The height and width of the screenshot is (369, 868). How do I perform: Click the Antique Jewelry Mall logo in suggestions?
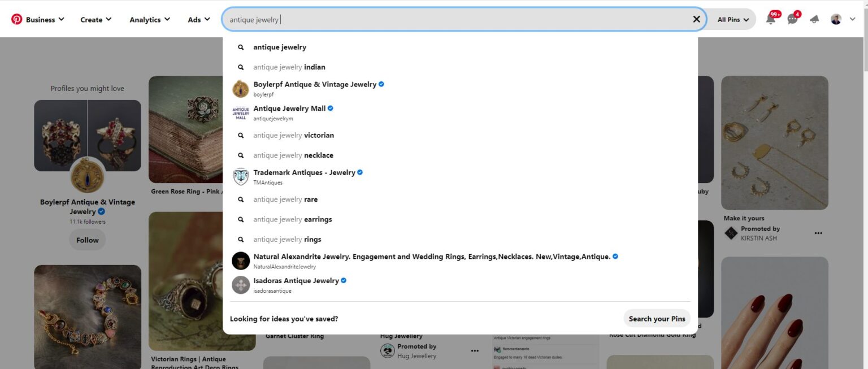pyautogui.click(x=241, y=112)
